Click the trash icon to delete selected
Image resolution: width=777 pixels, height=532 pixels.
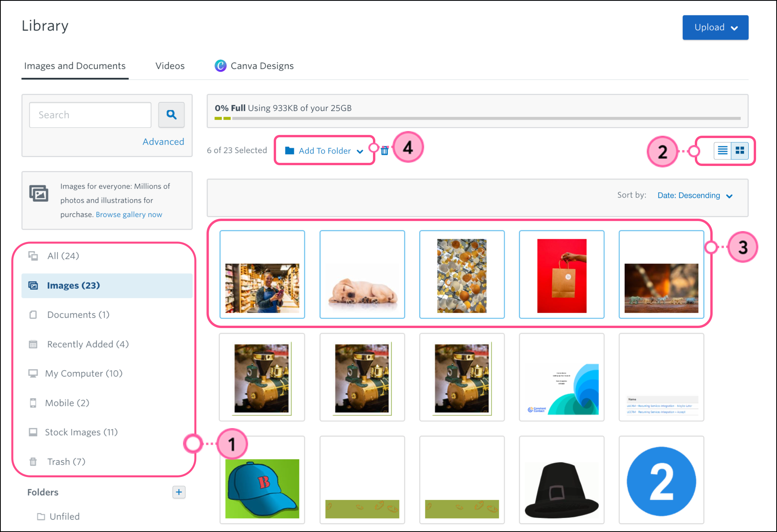click(x=384, y=151)
